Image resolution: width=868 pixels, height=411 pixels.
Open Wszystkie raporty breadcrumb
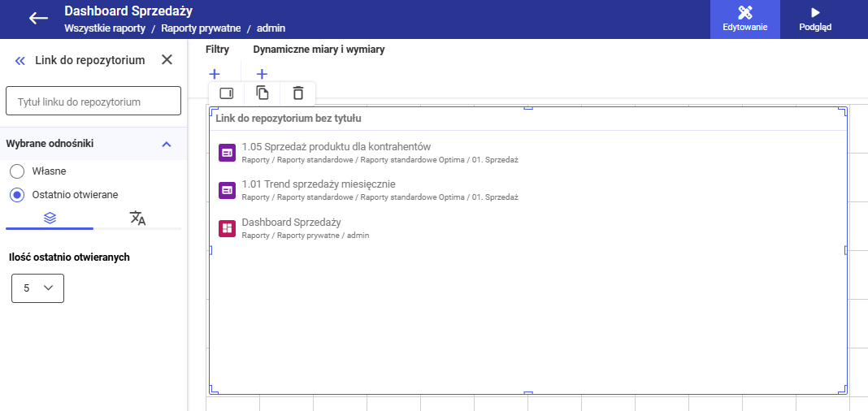(105, 28)
